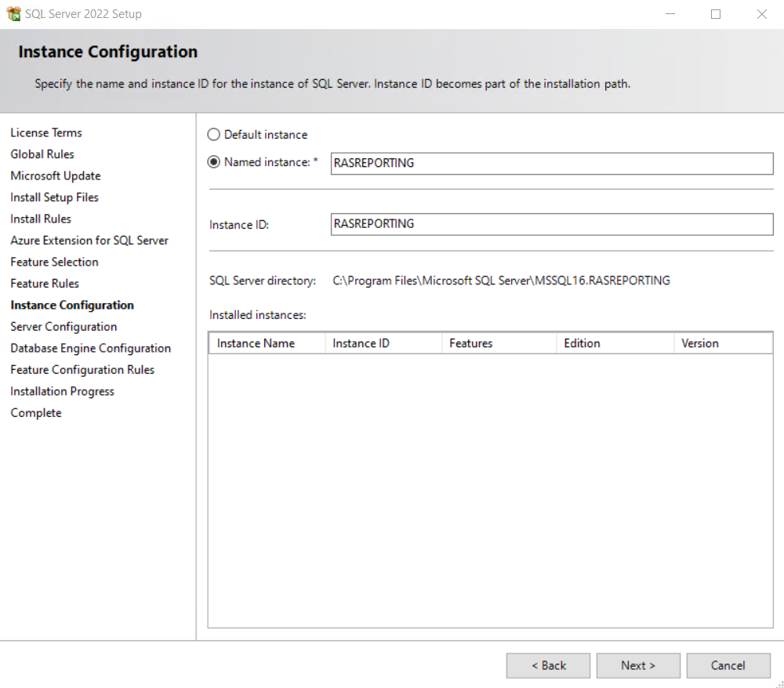Viewport: 784px width, 688px height.
Task: Maximize the setup window
Action: click(716, 14)
